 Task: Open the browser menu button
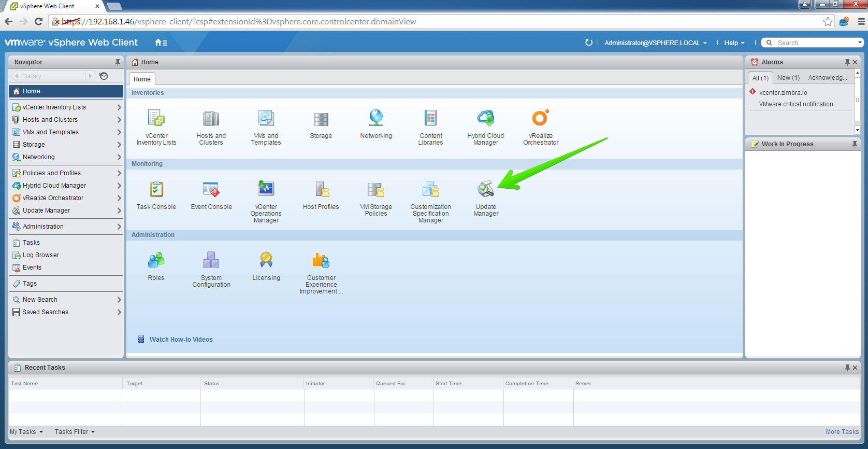pos(861,22)
